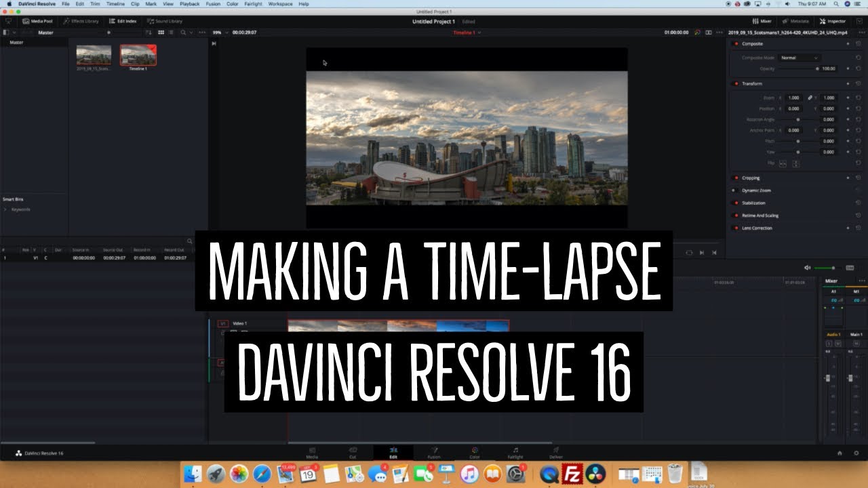Reset the Composite section

pos(859,44)
